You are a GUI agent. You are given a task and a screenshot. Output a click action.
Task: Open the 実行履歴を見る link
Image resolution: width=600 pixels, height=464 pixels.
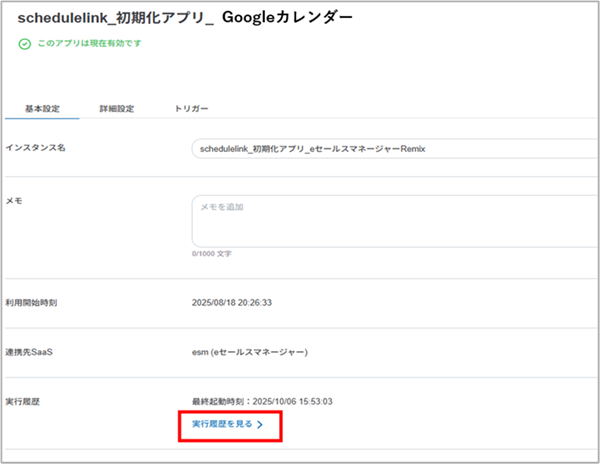coord(222,424)
